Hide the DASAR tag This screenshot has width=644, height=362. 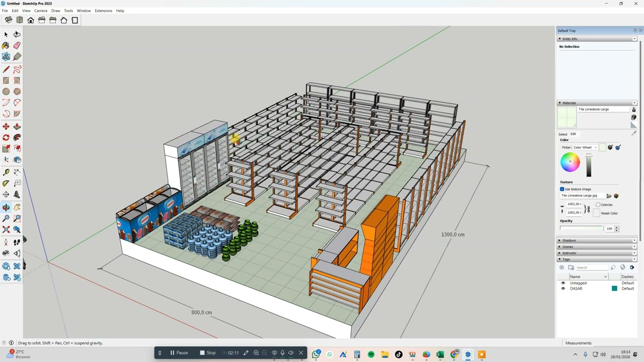click(x=563, y=289)
